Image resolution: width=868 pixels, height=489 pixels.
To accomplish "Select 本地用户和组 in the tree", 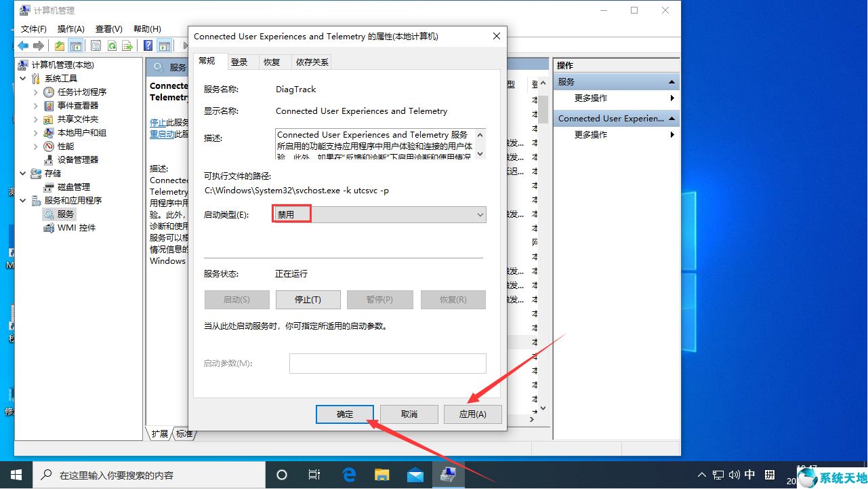I will coord(82,132).
